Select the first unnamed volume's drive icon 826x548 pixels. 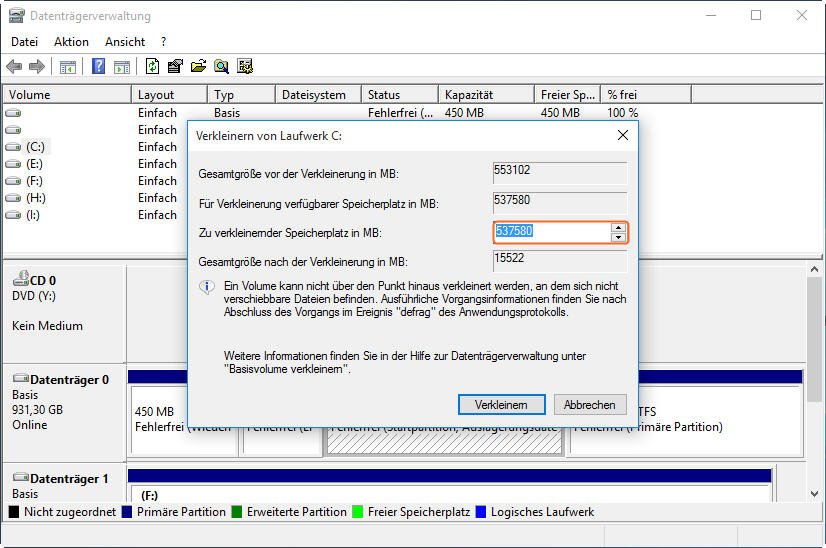click(13, 113)
